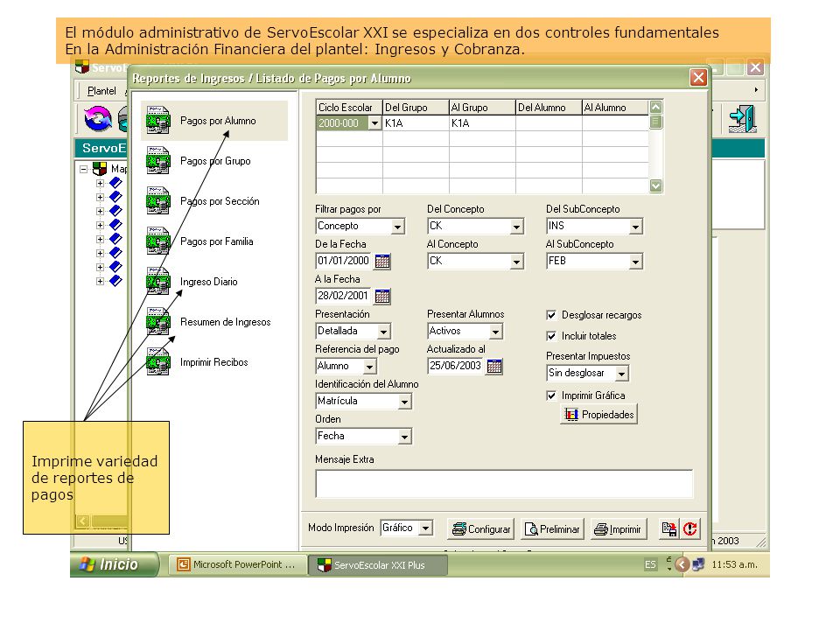840x630 pixels.
Task: Open the Plantel menu
Action: 101,90
